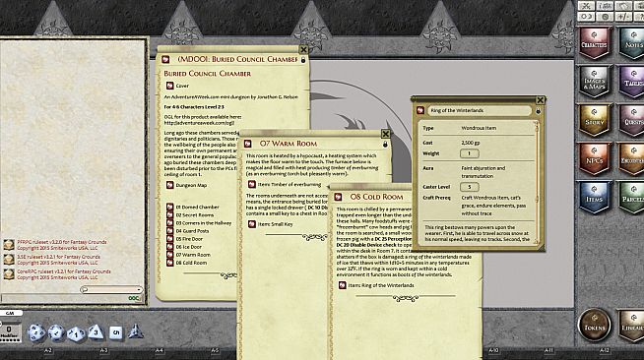Open the Quests sidebar panel
Viewport: 644px width, 360px height.
coord(631,120)
